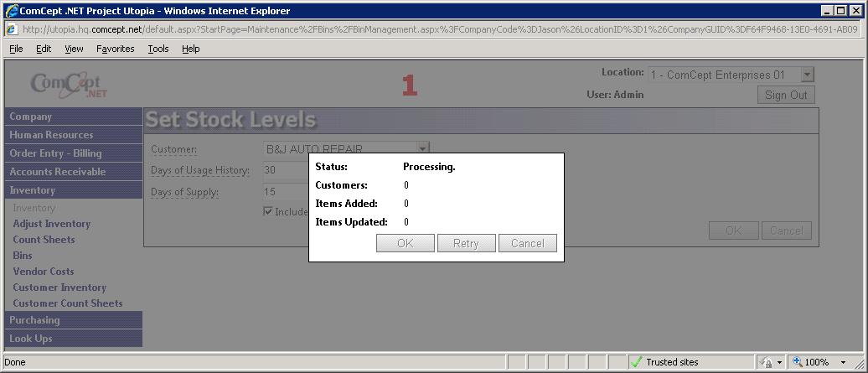Open Customer Count Sheets link
This screenshot has width=868, height=373.
pos(67,303)
